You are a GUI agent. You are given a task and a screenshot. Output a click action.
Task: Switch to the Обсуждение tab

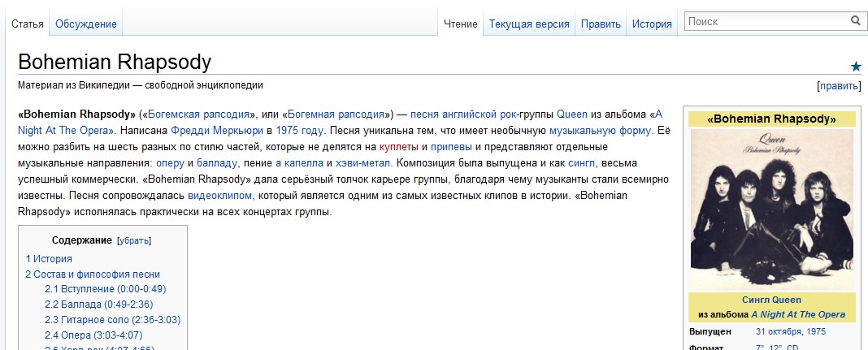coord(86,24)
